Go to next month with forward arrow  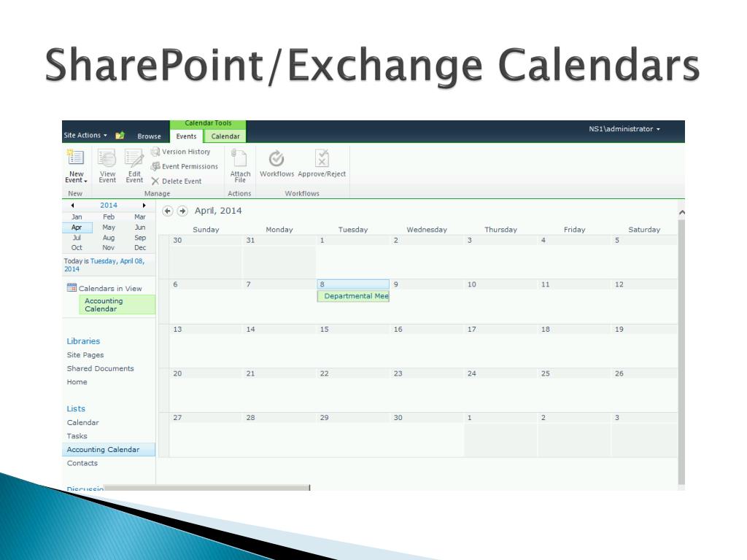[x=182, y=211]
